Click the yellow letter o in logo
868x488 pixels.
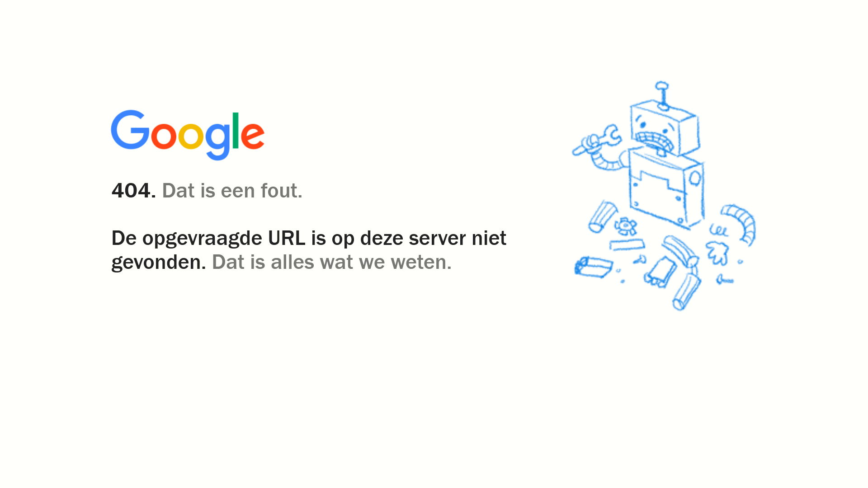191,135
